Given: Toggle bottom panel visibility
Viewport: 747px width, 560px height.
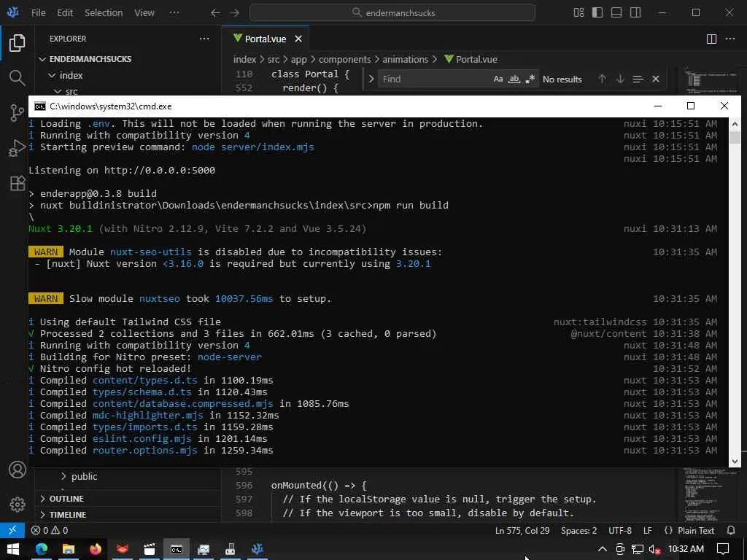Looking at the screenshot, I should point(616,13).
